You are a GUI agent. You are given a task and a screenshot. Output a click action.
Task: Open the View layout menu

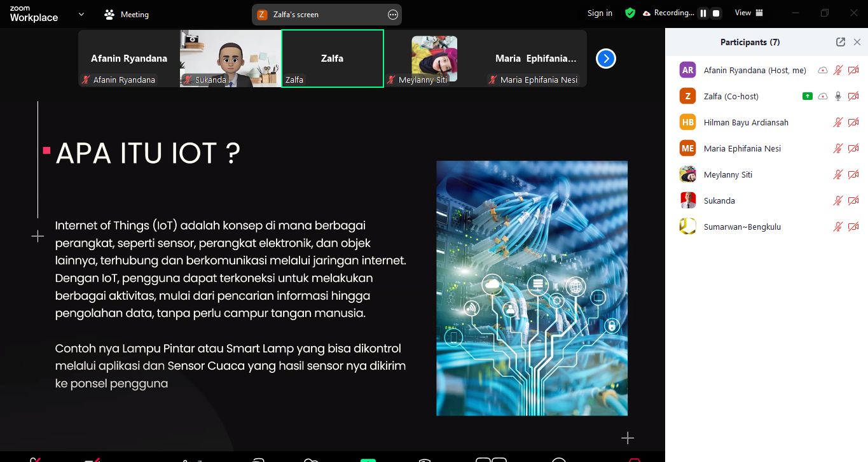pyautogui.click(x=749, y=13)
